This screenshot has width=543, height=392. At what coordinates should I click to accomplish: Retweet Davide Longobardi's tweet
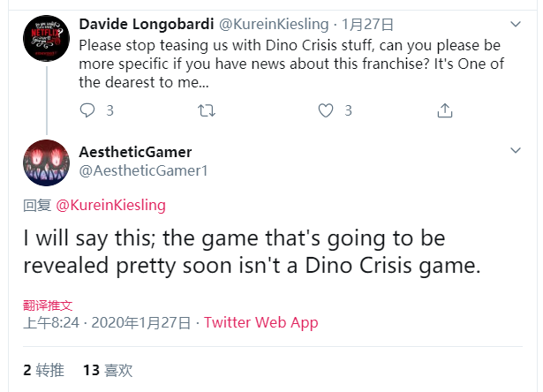pos(207,110)
